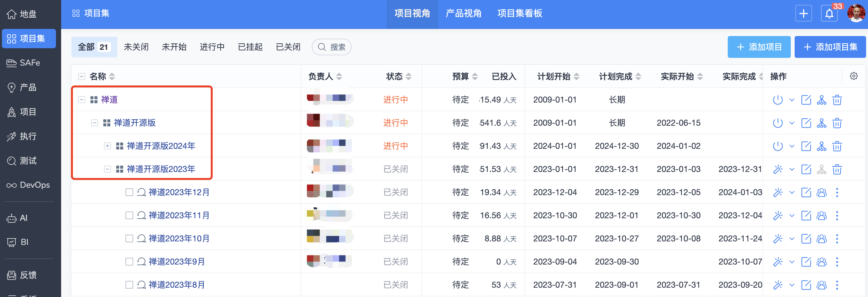Screen dimensions: 868x297
Task: Open the 禅道2023年8月 project link
Action: 177,285
